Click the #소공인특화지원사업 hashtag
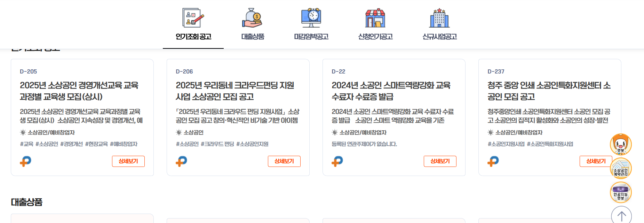This screenshot has height=223, width=644. pos(550,144)
